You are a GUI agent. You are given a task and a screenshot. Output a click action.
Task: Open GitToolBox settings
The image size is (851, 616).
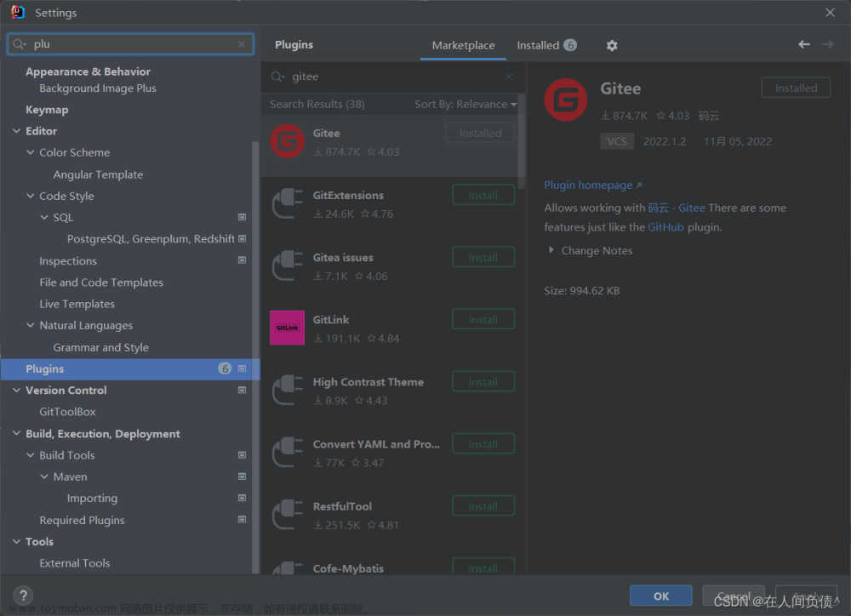(x=67, y=412)
